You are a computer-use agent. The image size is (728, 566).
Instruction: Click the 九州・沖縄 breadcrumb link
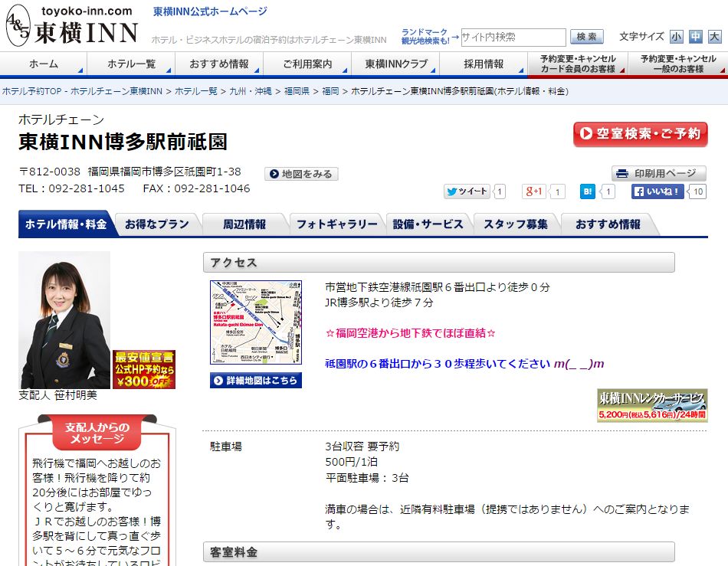251,91
